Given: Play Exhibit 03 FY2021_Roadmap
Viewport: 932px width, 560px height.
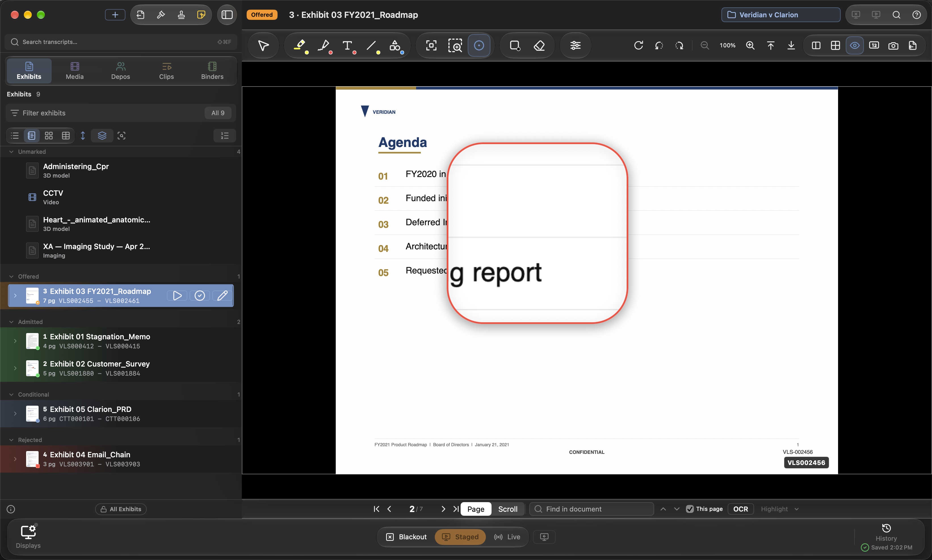Looking at the screenshot, I should tap(177, 296).
